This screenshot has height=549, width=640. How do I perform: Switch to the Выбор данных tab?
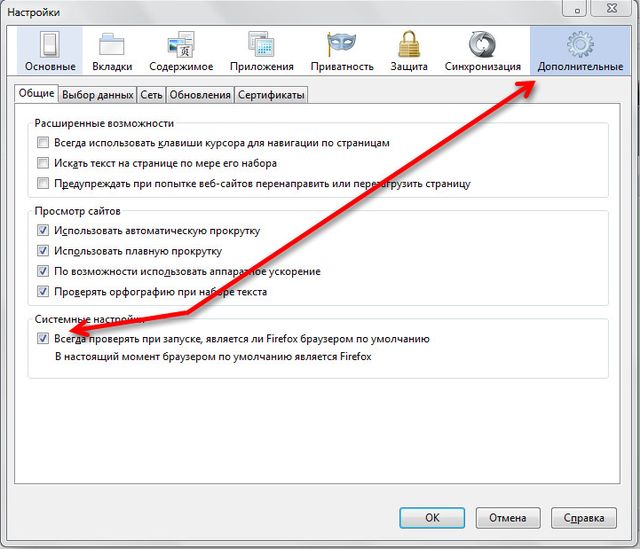[x=98, y=95]
